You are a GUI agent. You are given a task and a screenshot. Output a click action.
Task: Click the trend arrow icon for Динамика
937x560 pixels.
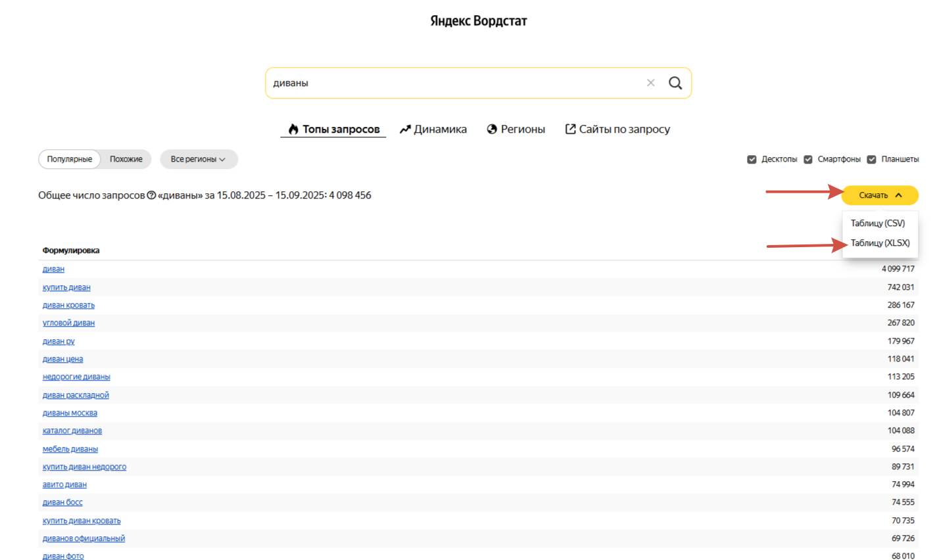tap(405, 129)
